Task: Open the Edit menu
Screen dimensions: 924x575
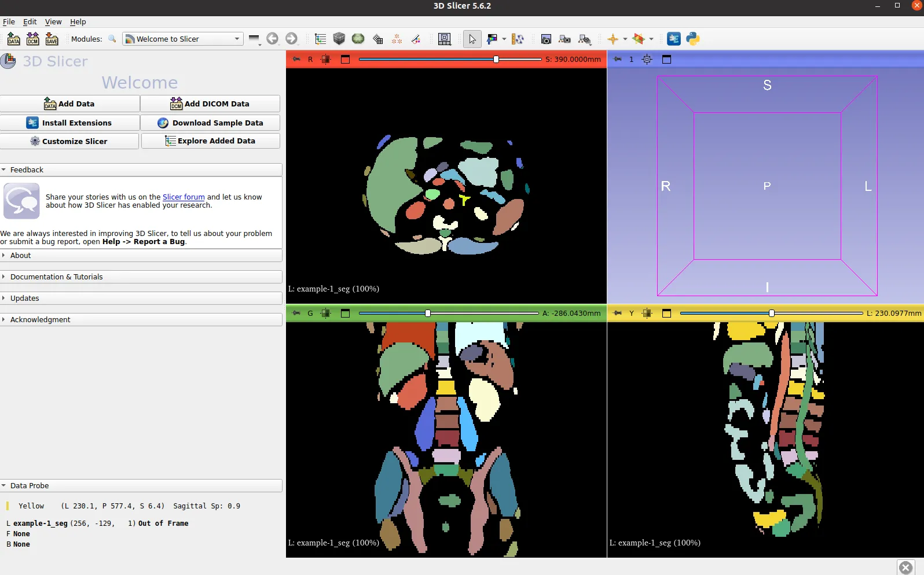Action: tap(30, 21)
